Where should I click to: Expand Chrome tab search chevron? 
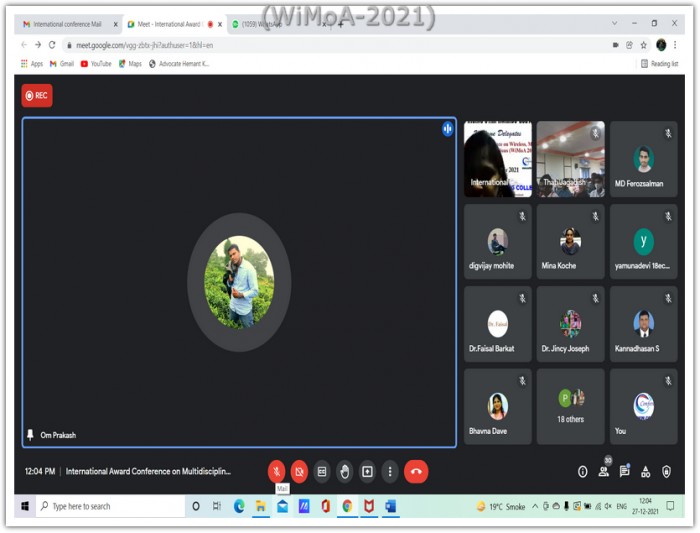tap(615, 23)
